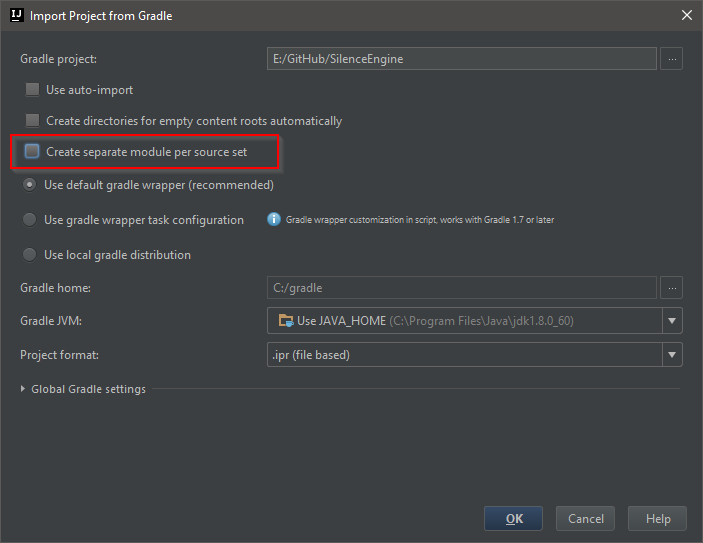Select Use gradle wrapper task configuration
This screenshot has width=703, height=543.
(x=30, y=220)
